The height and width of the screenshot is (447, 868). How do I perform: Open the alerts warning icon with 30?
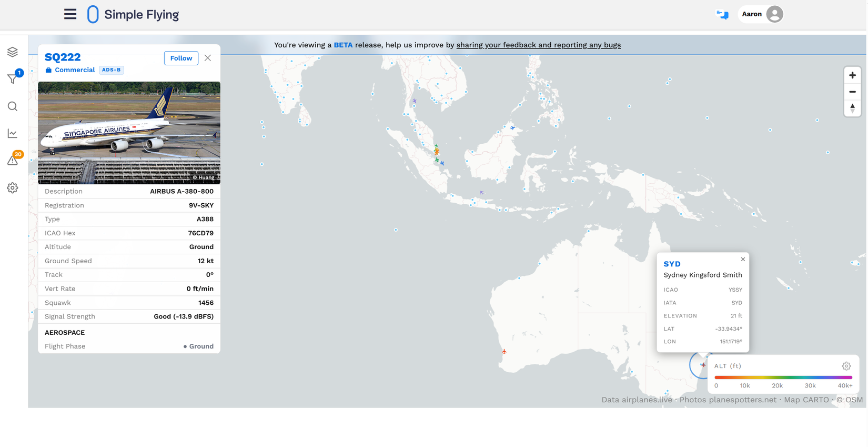13,161
